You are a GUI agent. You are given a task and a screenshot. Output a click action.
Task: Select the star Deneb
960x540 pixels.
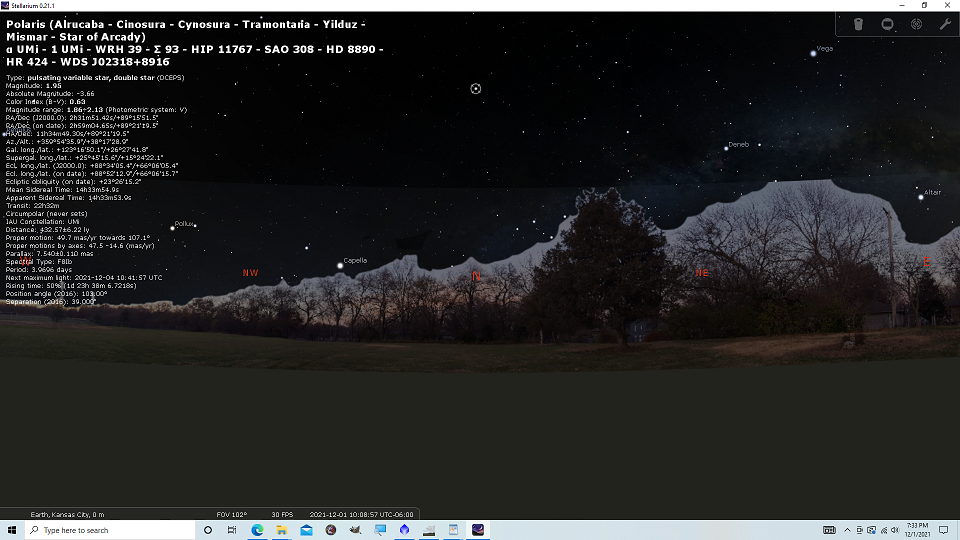(x=726, y=148)
